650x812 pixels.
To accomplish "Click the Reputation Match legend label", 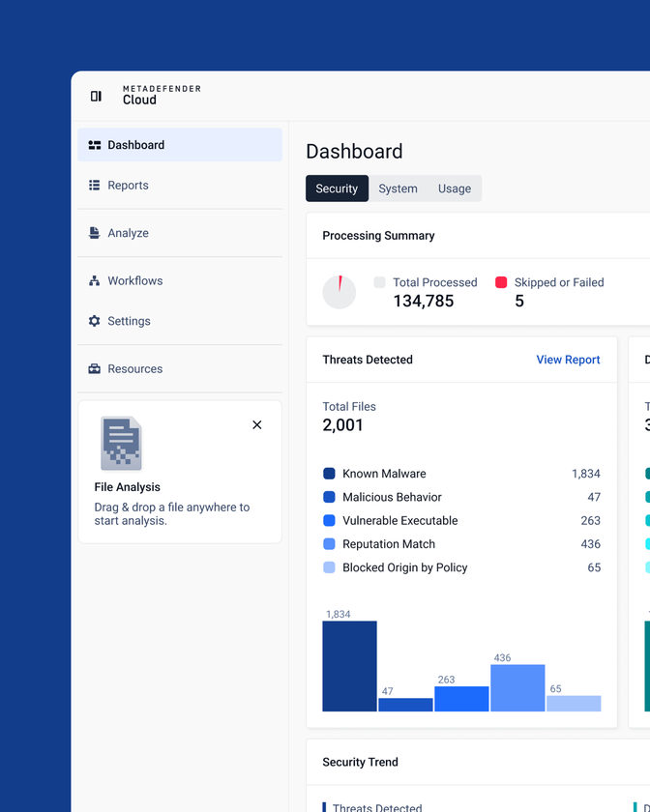I will 389,544.
